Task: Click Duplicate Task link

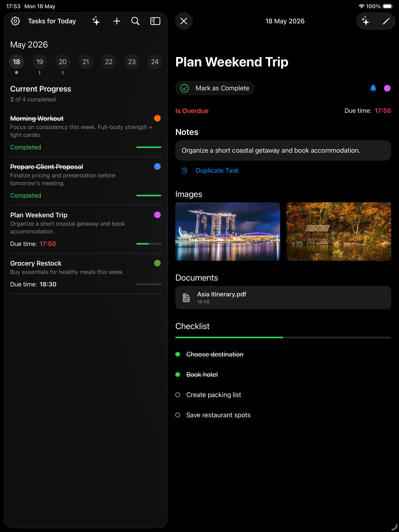Action: click(x=217, y=171)
